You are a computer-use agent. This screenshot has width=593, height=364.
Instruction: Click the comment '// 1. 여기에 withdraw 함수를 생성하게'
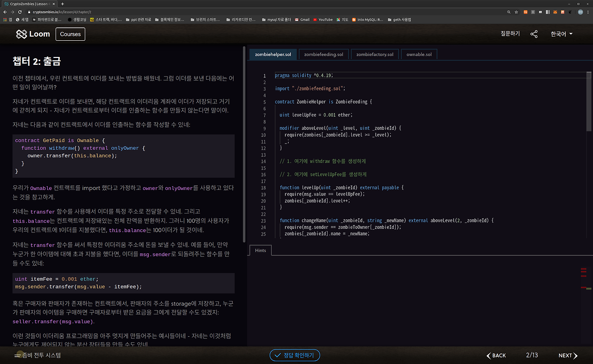323,161
